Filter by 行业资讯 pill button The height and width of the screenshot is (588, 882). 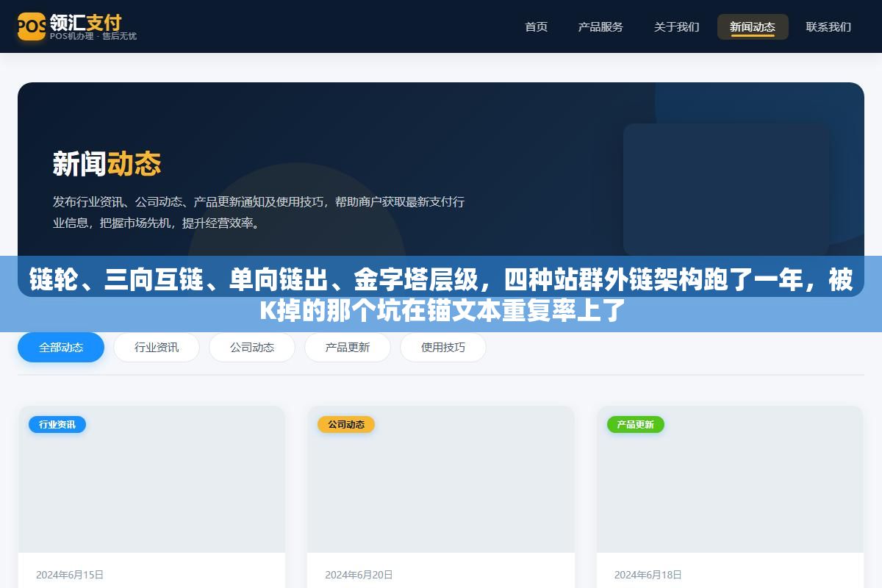157,348
